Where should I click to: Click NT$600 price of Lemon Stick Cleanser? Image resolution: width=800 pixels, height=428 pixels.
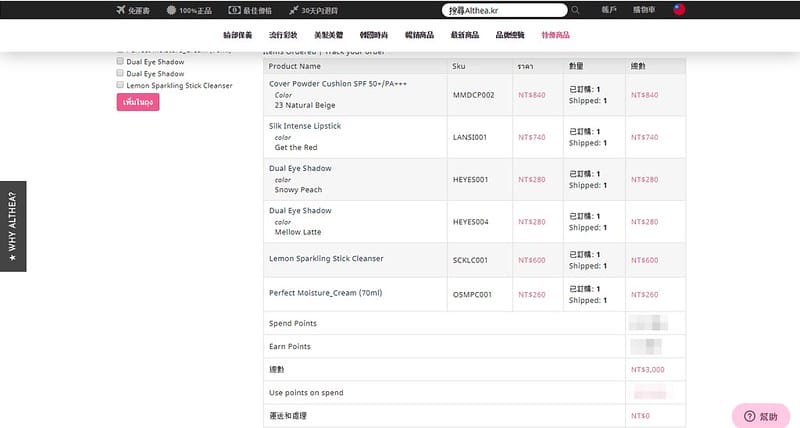click(x=532, y=260)
